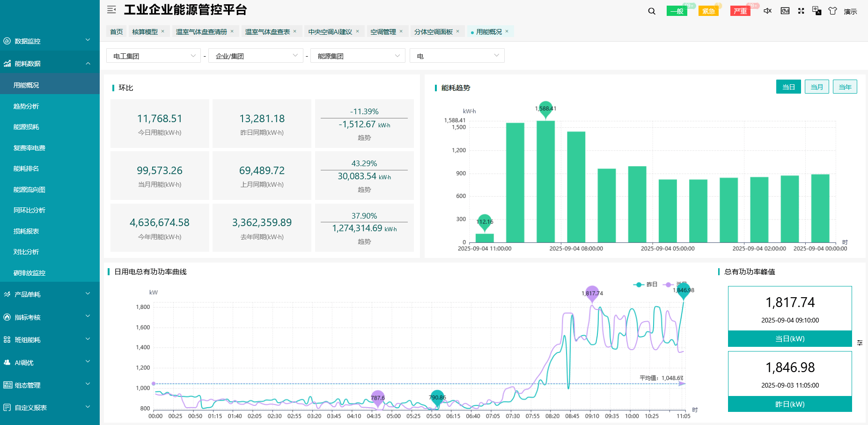868x425 pixels.
Task: Open the search magnifier icon
Action: pos(651,10)
